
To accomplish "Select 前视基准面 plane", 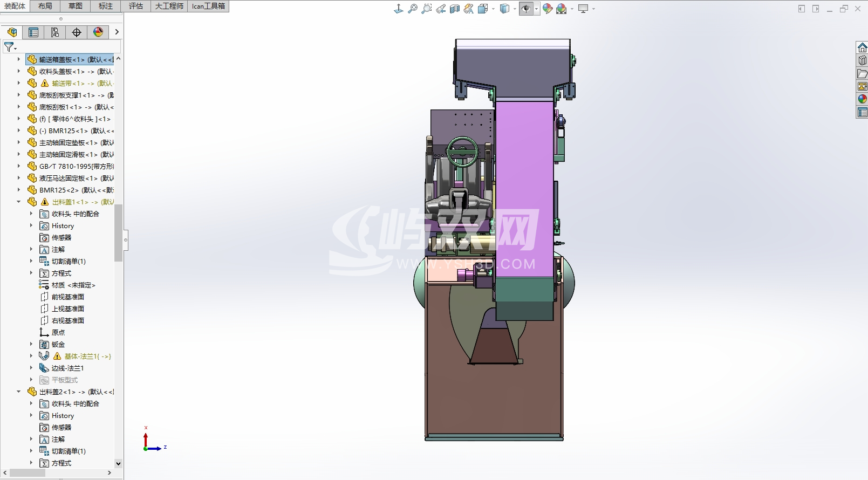I will [x=62, y=297].
